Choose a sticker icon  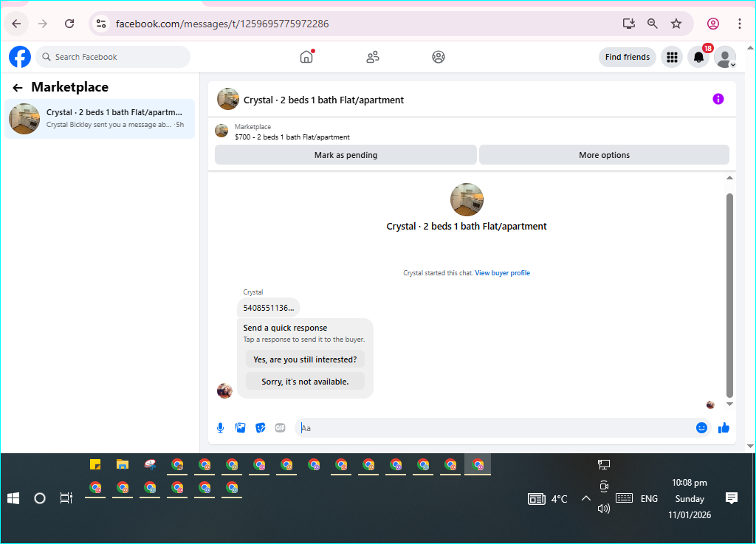click(261, 428)
